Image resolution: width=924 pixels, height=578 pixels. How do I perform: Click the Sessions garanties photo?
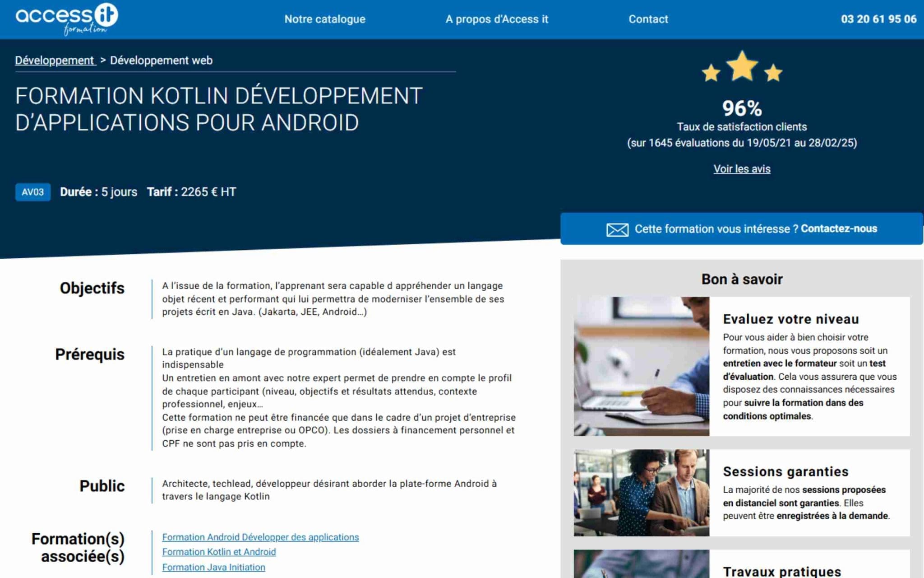pyautogui.click(x=641, y=493)
